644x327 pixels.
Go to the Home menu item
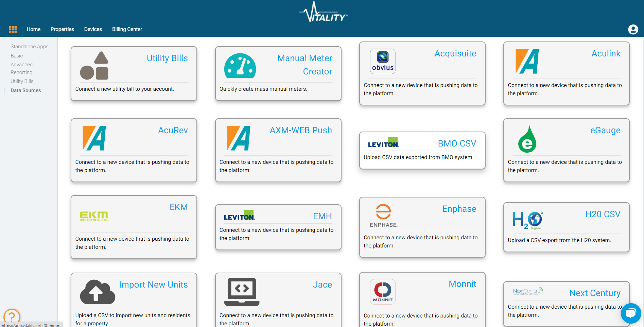(34, 29)
